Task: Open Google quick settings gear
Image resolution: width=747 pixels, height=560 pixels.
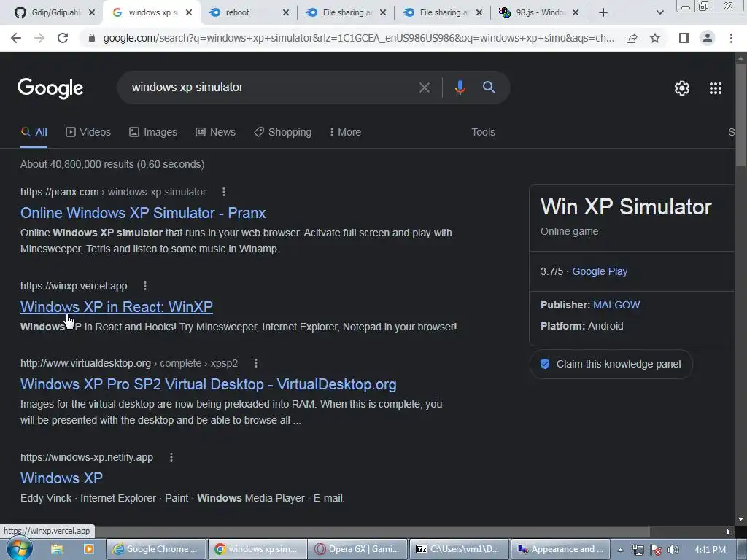Action: click(682, 88)
